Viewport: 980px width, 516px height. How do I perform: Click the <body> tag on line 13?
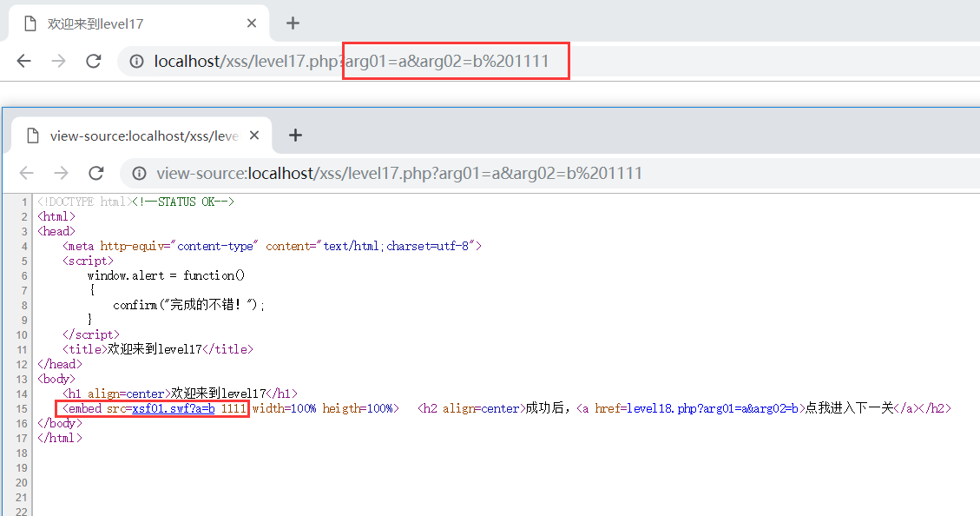pyautogui.click(x=56, y=379)
